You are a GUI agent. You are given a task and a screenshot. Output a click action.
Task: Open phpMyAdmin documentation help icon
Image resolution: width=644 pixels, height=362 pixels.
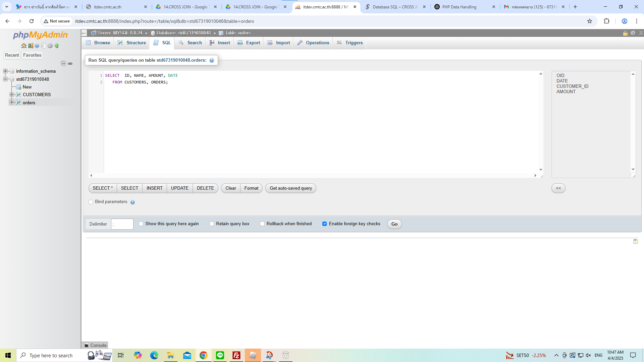click(37, 46)
